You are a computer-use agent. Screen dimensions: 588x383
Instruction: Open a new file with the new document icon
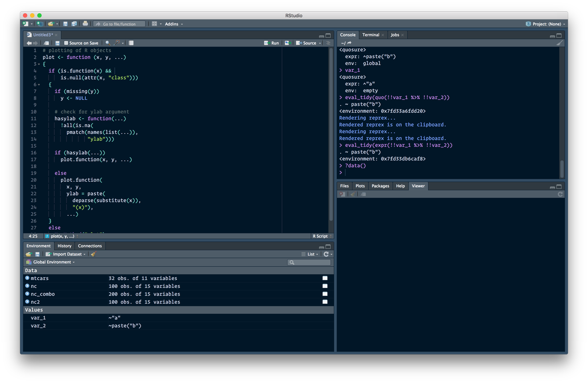[25, 24]
